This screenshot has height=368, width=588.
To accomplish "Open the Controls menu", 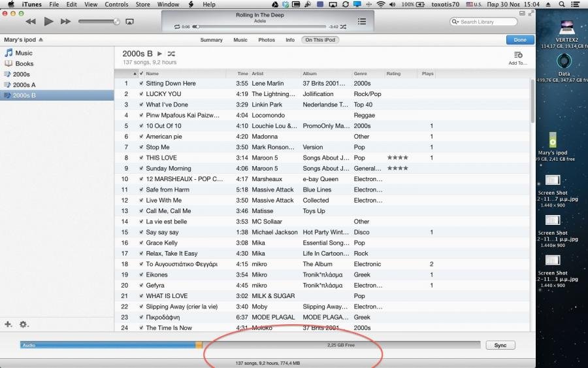I will [116, 5].
